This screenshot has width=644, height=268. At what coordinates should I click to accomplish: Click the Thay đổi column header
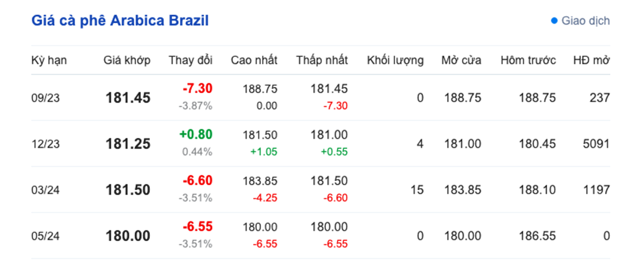pyautogui.click(x=190, y=60)
